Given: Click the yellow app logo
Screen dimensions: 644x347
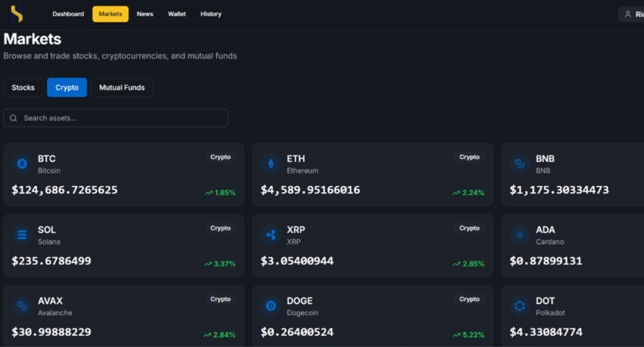Looking at the screenshot, I should coord(17,14).
